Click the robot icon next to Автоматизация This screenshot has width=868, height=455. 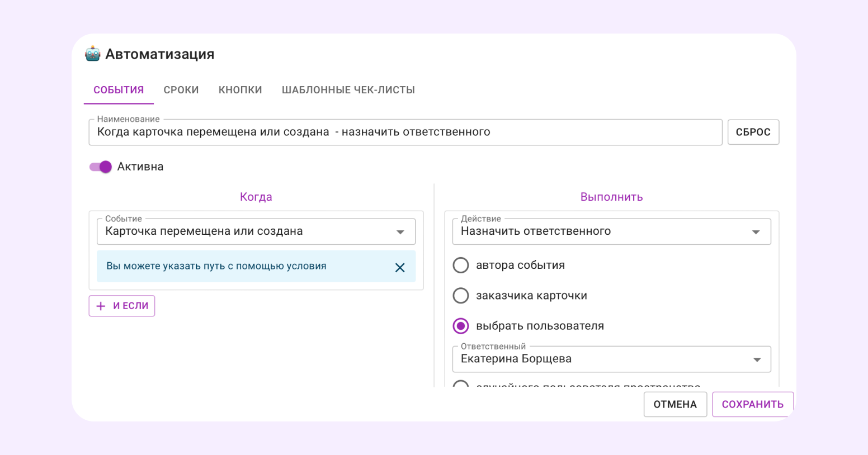click(92, 54)
